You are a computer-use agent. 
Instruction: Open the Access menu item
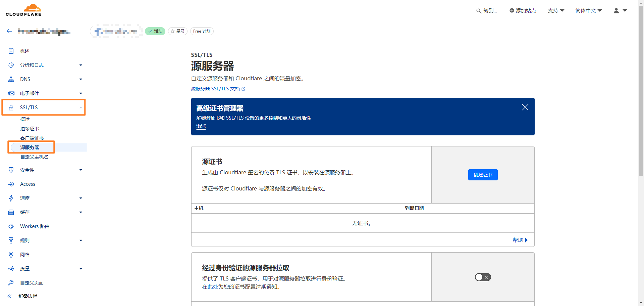click(28, 184)
